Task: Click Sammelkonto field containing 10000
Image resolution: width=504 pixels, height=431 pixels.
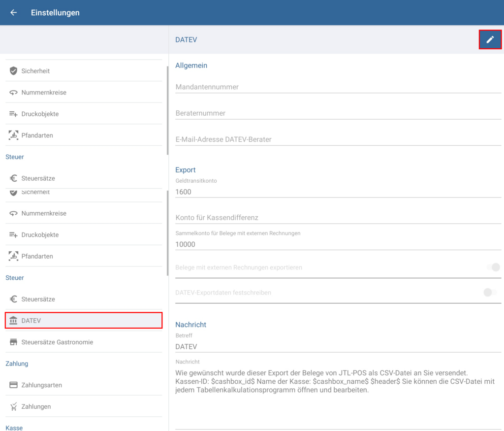Action: pyautogui.click(x=338, y=244)
